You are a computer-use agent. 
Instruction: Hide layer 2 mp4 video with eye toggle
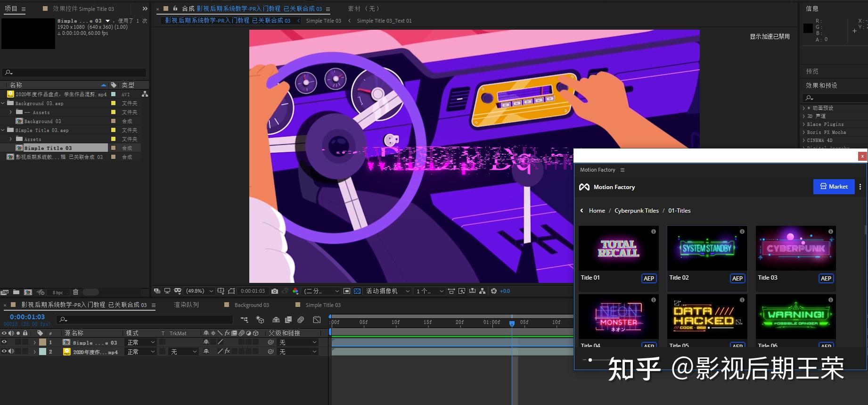pos(4,352)
